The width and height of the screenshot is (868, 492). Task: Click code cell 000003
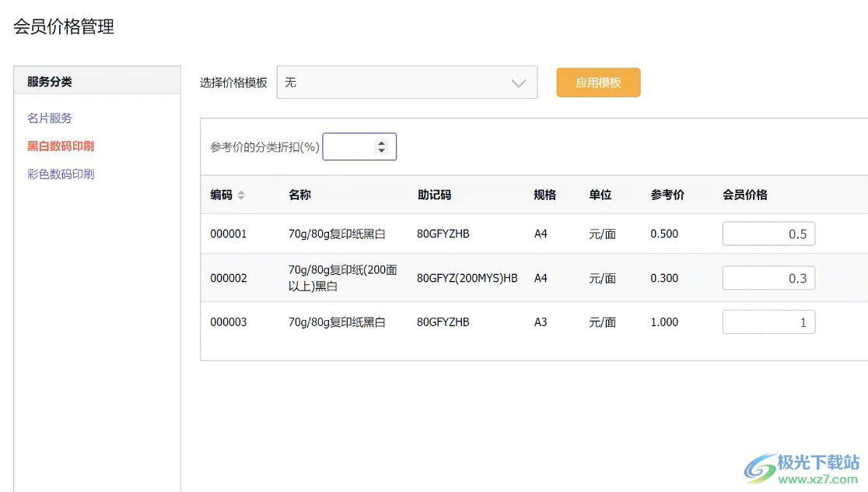point(229,322)
